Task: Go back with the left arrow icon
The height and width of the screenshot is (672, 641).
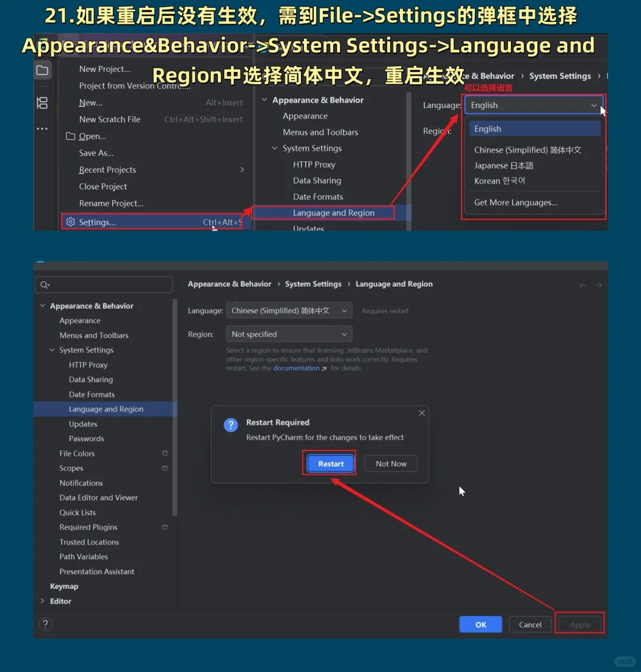Action: (x=583, y=285)
